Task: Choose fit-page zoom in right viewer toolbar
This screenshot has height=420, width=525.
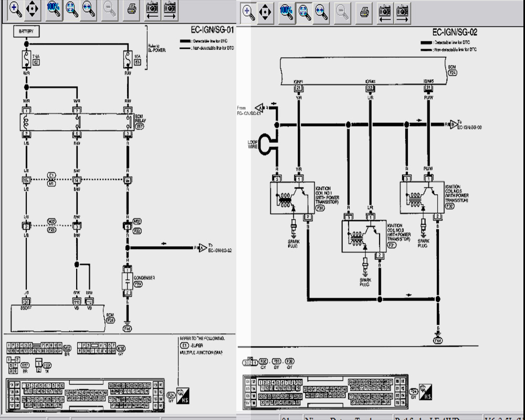Action: pyautogui.click(x=304, y=13)
